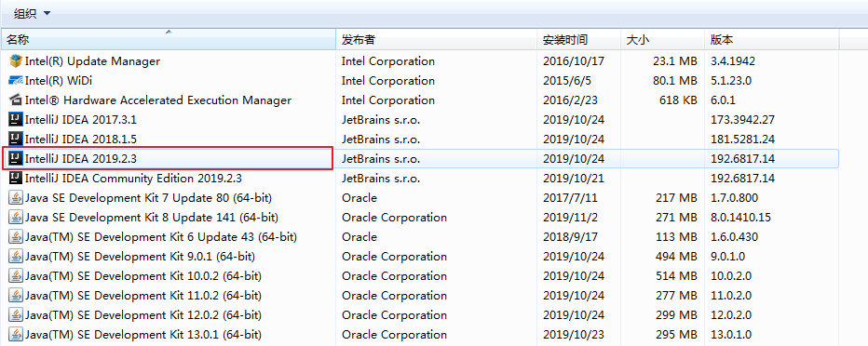Click the Java SE Kit 8 Update 141 icon

point(16,218)
